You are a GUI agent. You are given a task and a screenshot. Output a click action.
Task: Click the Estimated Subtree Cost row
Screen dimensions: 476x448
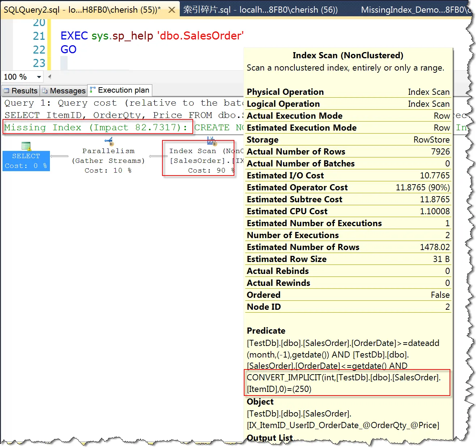click(x=348, y=199)
